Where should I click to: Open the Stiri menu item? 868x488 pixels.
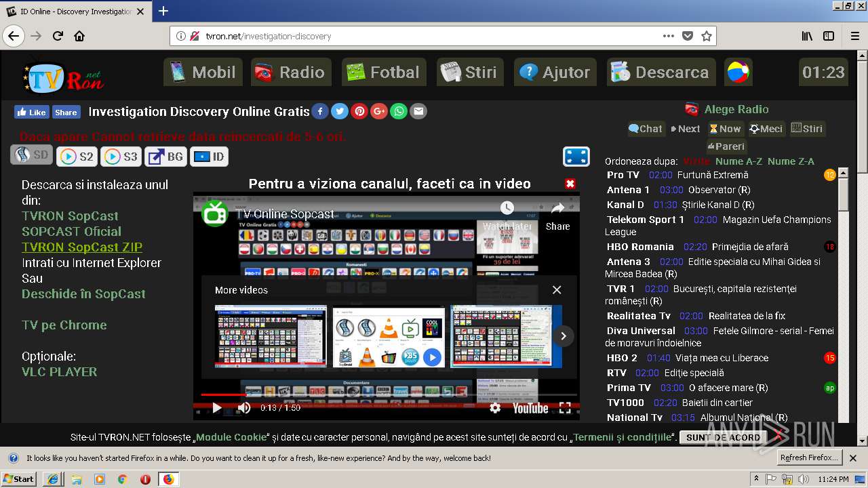[469, 72]
